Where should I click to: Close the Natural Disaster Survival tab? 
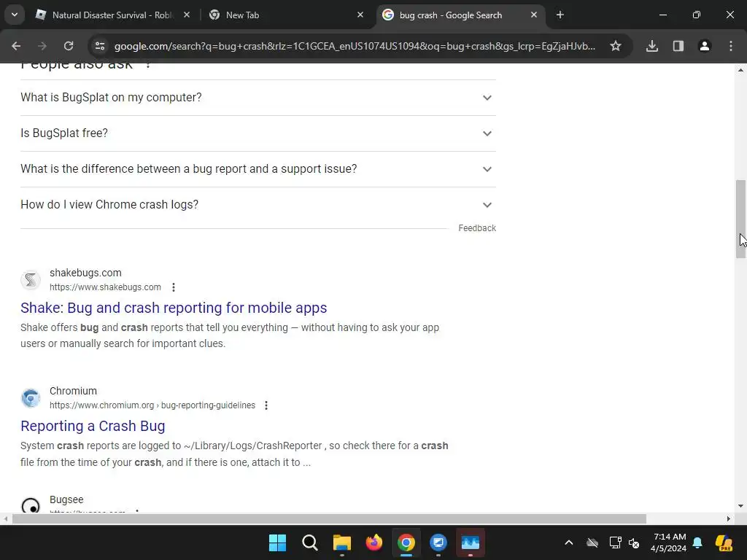click(x=187, y=15)
